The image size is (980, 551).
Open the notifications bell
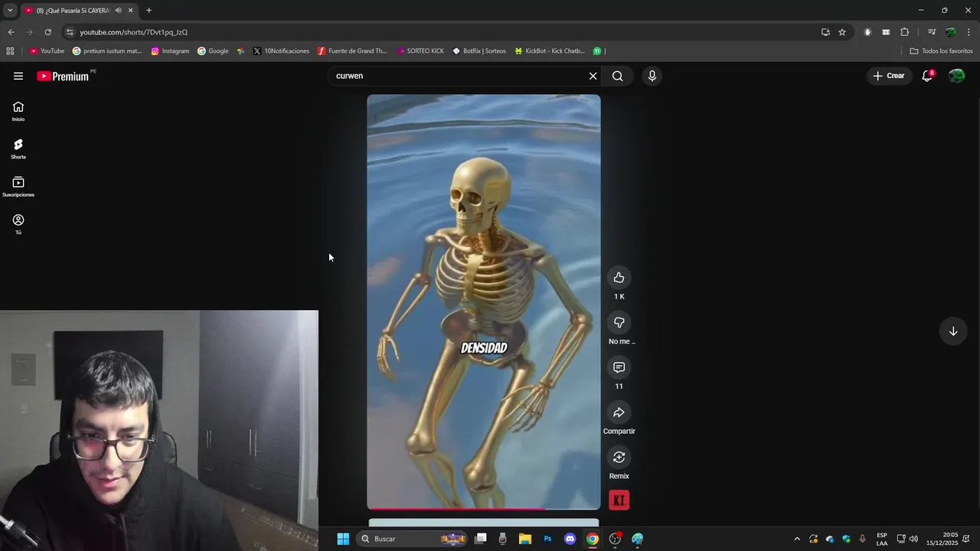coord(927,76)
